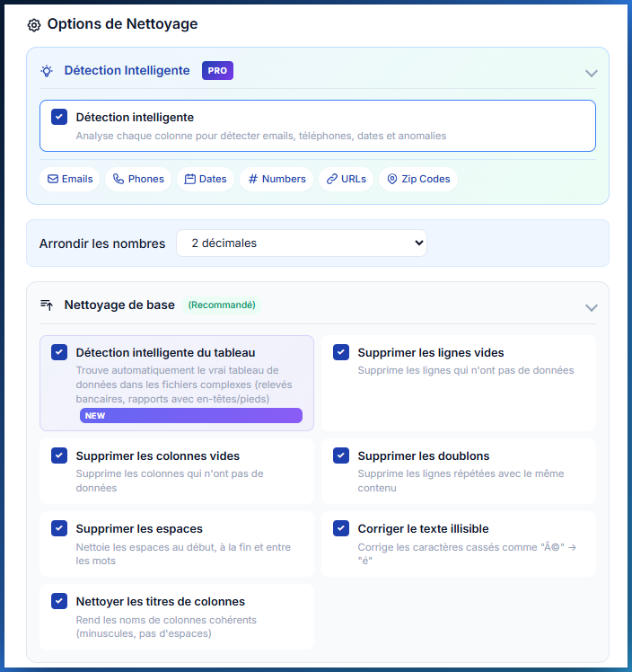Click the gear icon beside Options de Nettoyage
632x672 pixels.
point(34,25)
